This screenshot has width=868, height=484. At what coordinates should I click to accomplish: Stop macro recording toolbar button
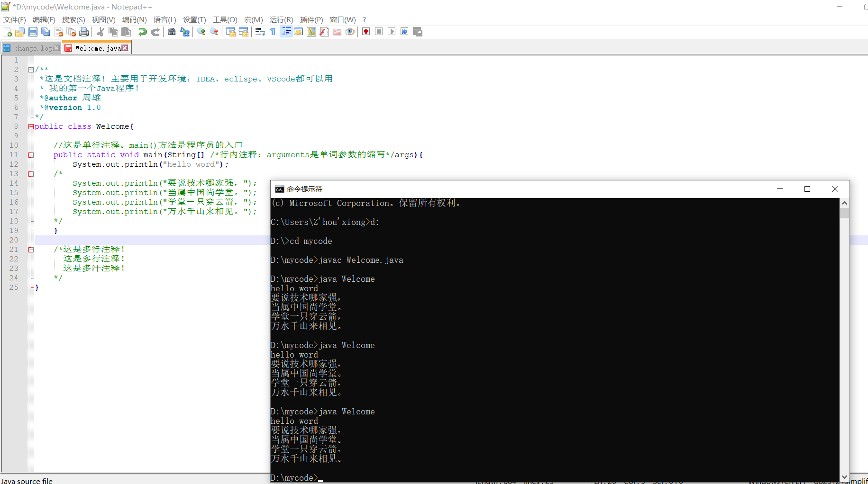[379, 32]
